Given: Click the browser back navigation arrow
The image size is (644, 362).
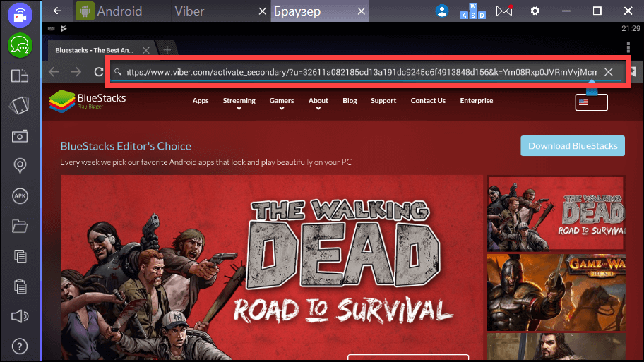Looking at the screenshot, I should coord(54,72).
